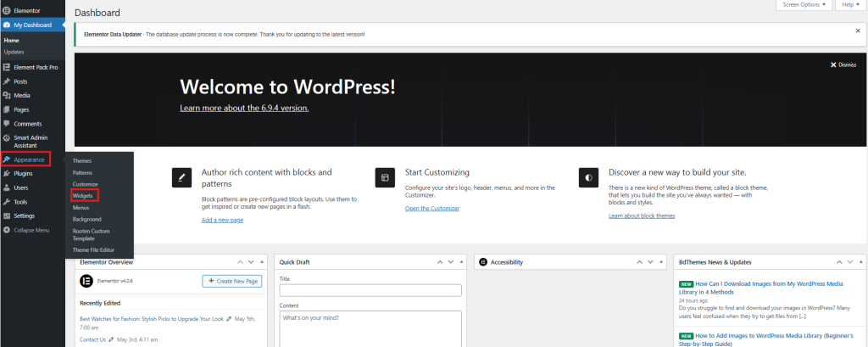Click the half-circle icon beside Discover a new way
This screenshot has height=347, width=868.
pos(588,177)
